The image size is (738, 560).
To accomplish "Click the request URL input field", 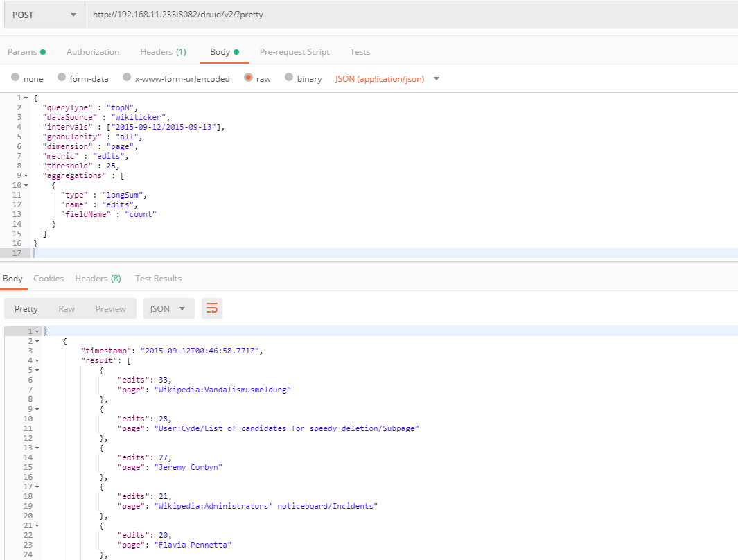I will pyautogui.click(x=412, y=15).
